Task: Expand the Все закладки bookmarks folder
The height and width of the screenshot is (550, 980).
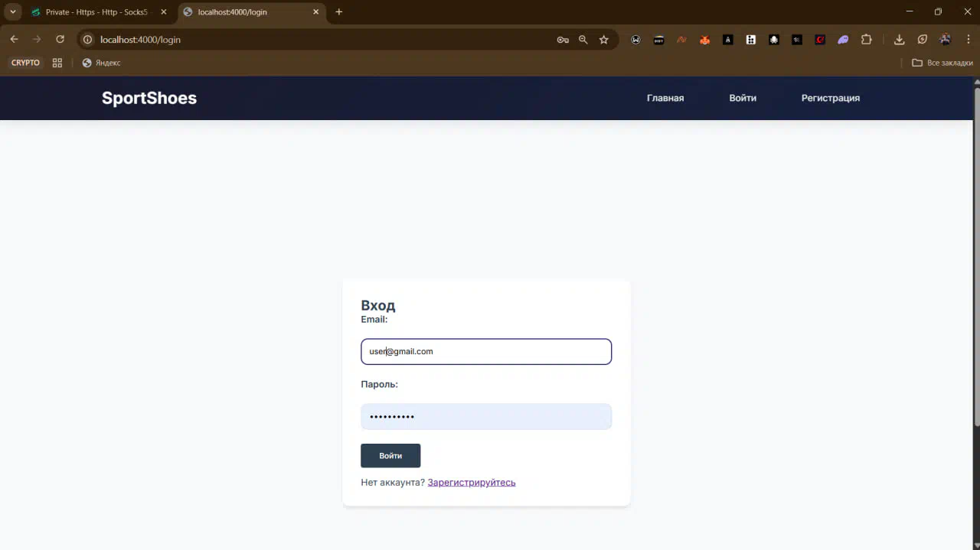Action: tap(942, 63)
